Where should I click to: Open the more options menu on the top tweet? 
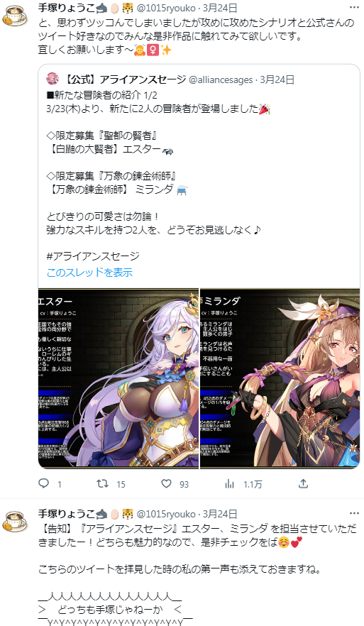[354, 7]
